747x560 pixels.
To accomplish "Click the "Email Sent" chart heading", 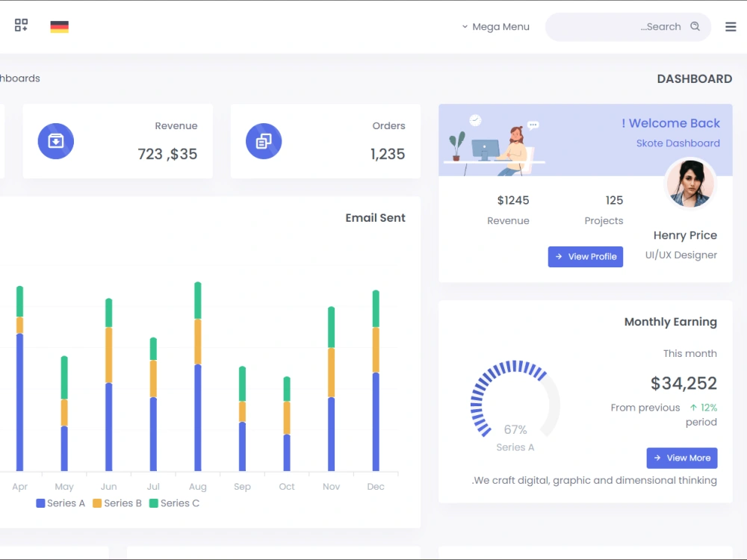I will [x=376, y=218].
